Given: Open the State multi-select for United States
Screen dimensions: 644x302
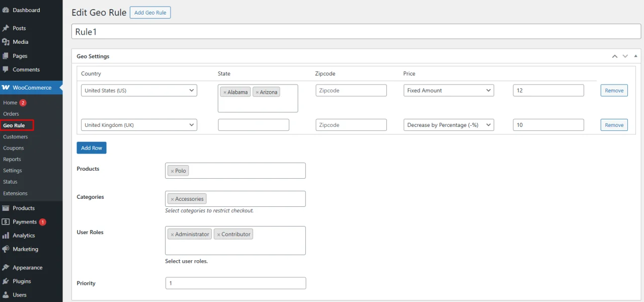Looking at the screenshot, I should point(258,98).
